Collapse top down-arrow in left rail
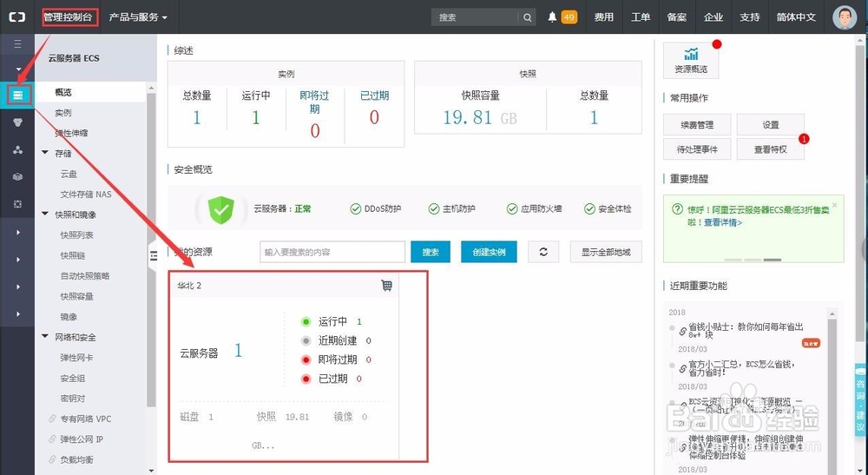 tap(17, 69)
